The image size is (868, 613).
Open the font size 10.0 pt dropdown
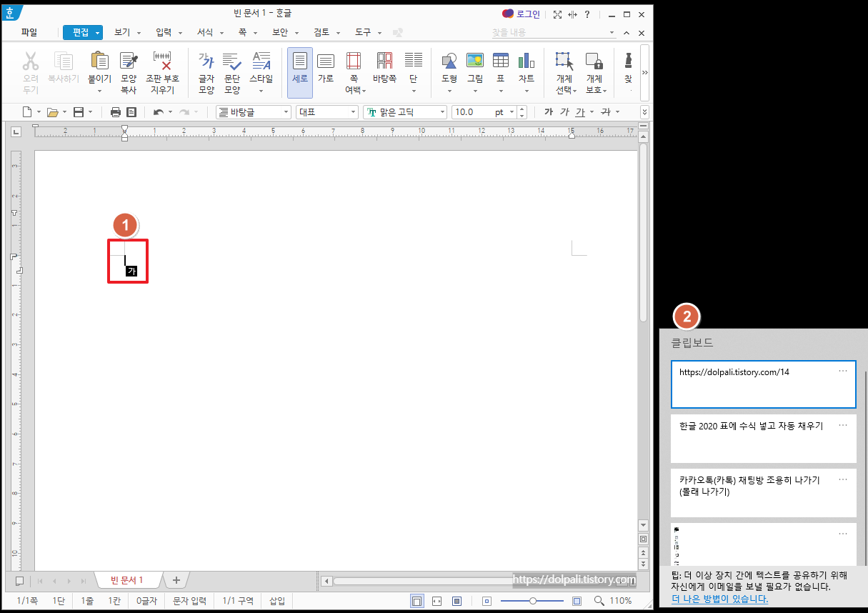(x=512, y=112)
